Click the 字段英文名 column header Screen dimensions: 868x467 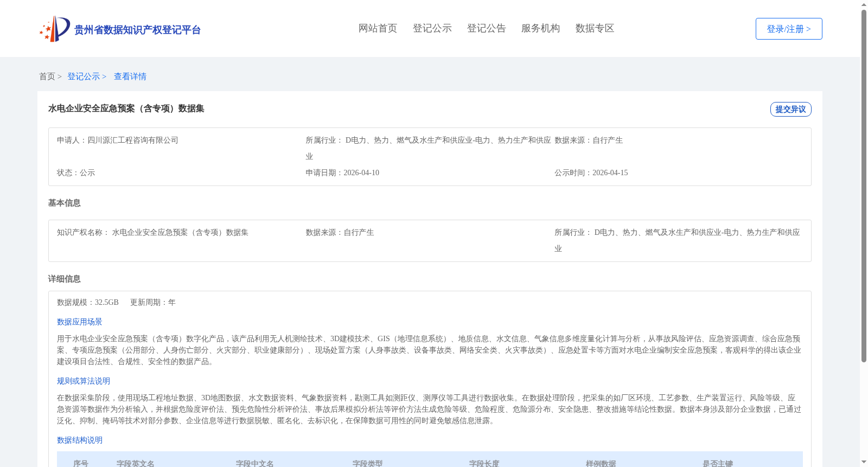(x=136, y=463)
